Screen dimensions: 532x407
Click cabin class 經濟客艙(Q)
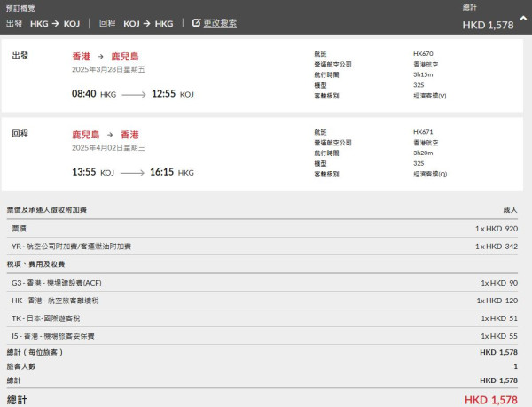430,174
